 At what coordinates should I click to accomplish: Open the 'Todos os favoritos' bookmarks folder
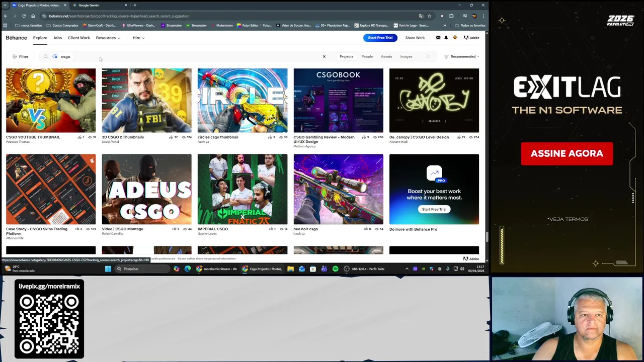(x=470, y=25)
